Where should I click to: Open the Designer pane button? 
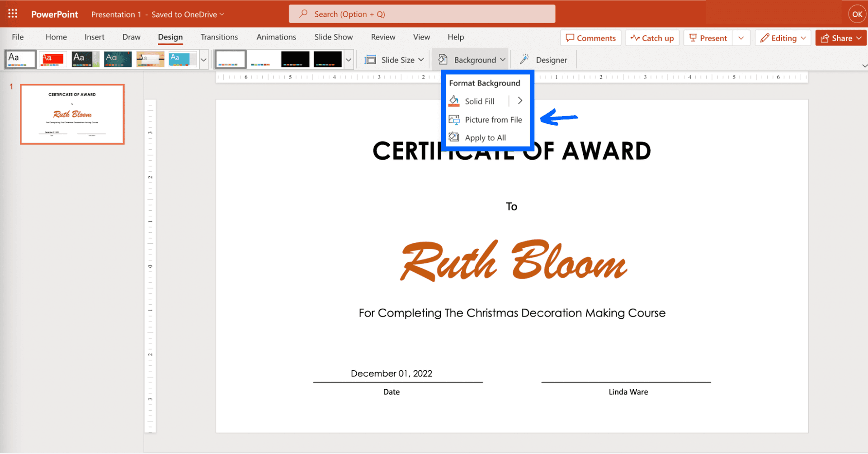544,60
